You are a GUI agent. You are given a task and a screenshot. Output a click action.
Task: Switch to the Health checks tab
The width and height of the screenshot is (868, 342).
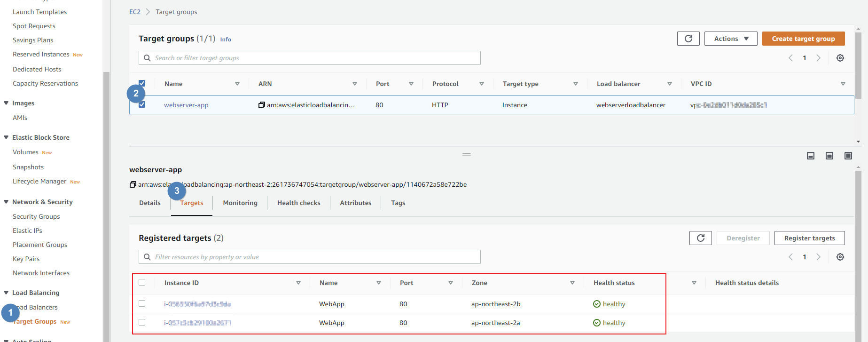(x=299, y=203)
